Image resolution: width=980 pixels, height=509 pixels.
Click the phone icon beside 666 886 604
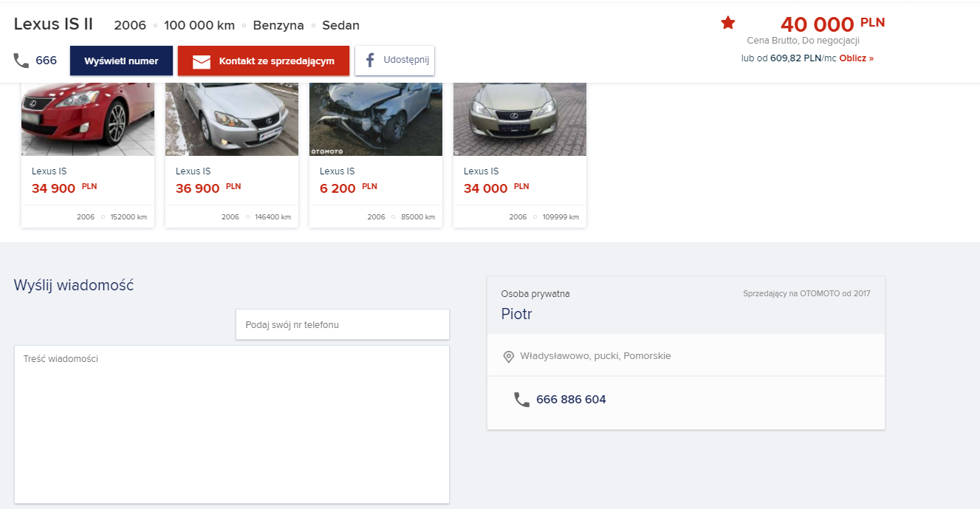pyautogui.click(x=522, y=400)
